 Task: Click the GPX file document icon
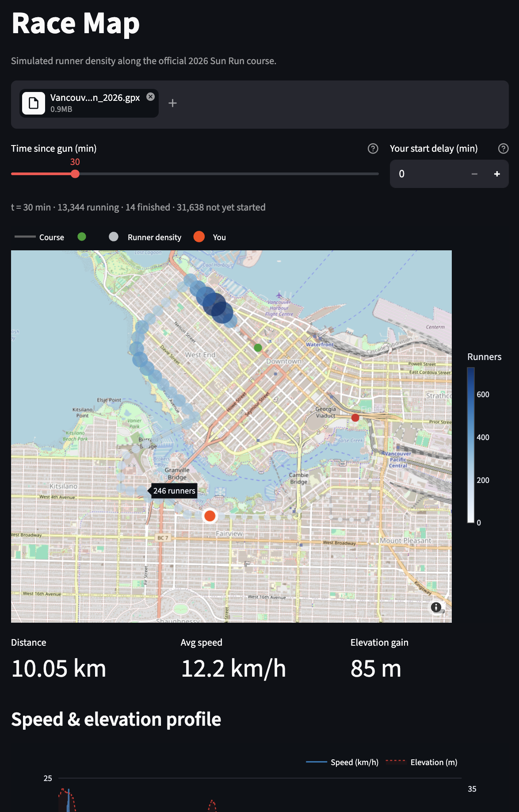34,103
